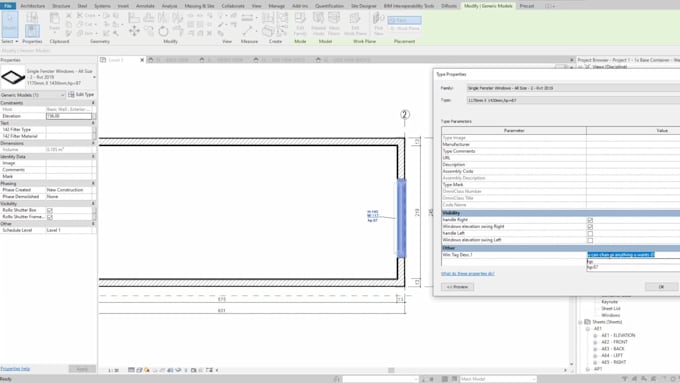Image resolution: width=680 pixels, height=383 pixels.
Task: Click the Related Hosts icon
Action: 318,24
